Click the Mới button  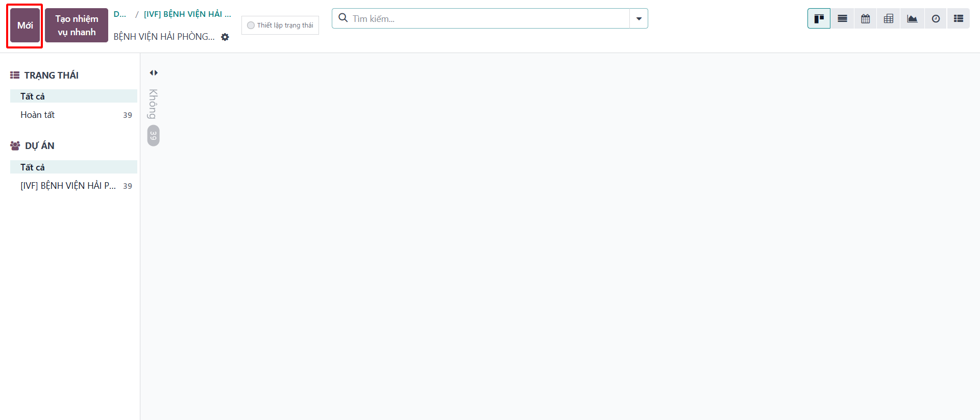coord(25,26)
